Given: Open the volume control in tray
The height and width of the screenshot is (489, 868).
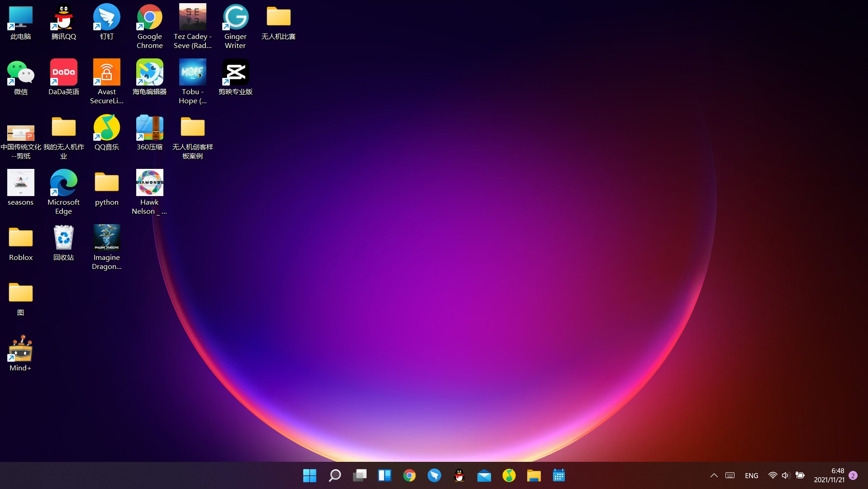Looking at the screenshot, I should (x=786, y=475).
